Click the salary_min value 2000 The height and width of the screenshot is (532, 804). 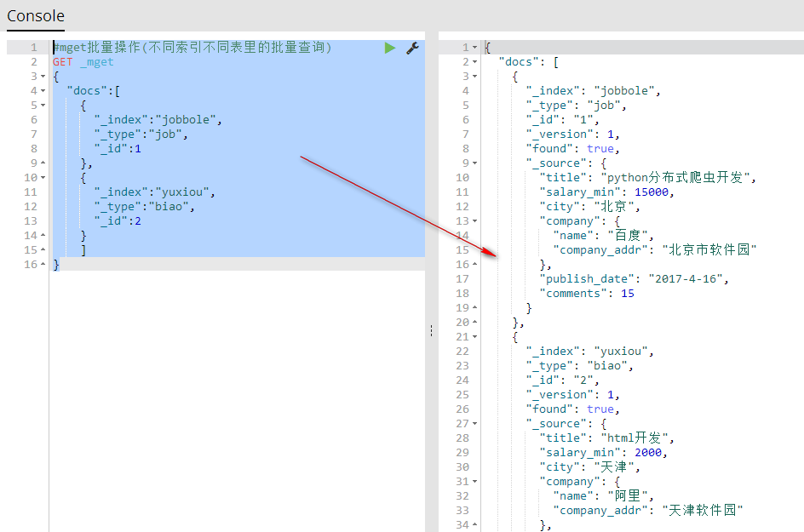[x=648, y=453]
